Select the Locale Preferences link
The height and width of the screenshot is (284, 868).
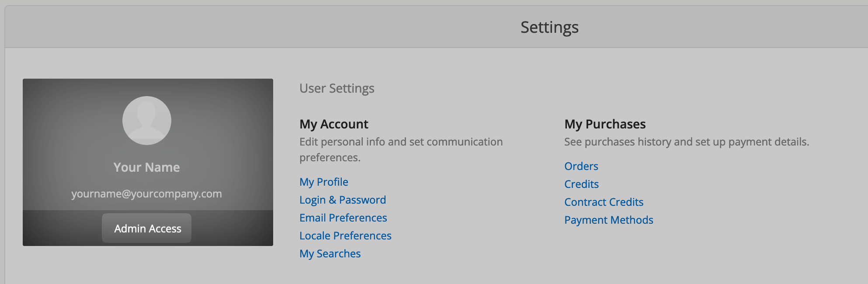(345, 236)
